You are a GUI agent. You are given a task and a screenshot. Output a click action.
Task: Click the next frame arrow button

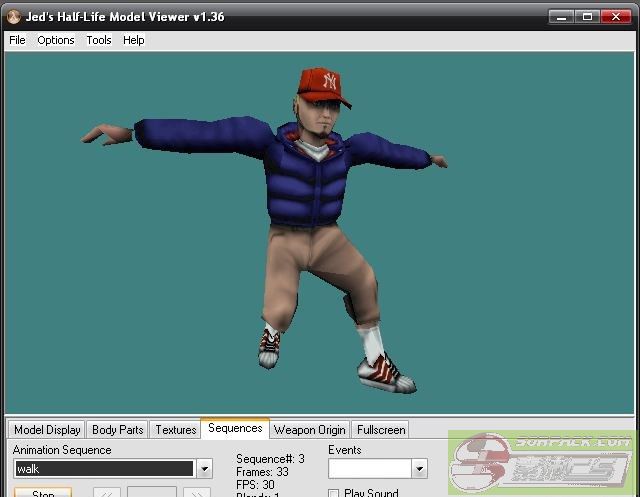tap(196, 492)
